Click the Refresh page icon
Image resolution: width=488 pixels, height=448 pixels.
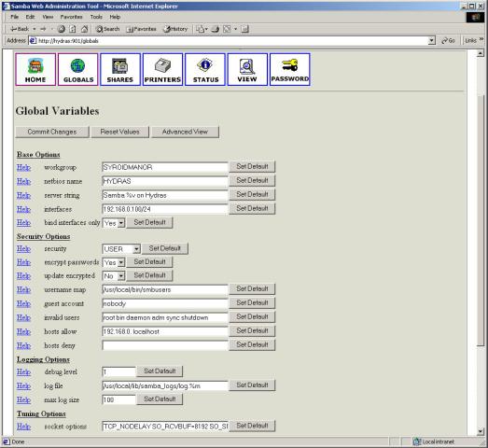click(x=73, y=29)
